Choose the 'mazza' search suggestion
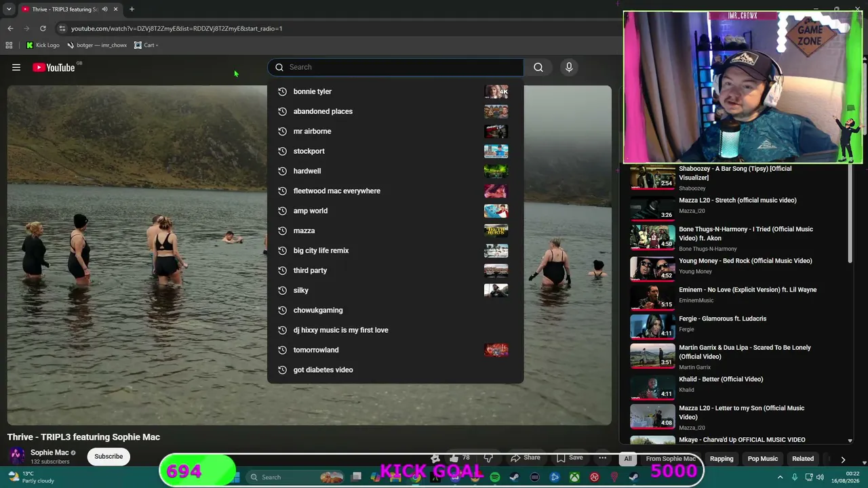This screenshot has width=868, height=488. 395,230
